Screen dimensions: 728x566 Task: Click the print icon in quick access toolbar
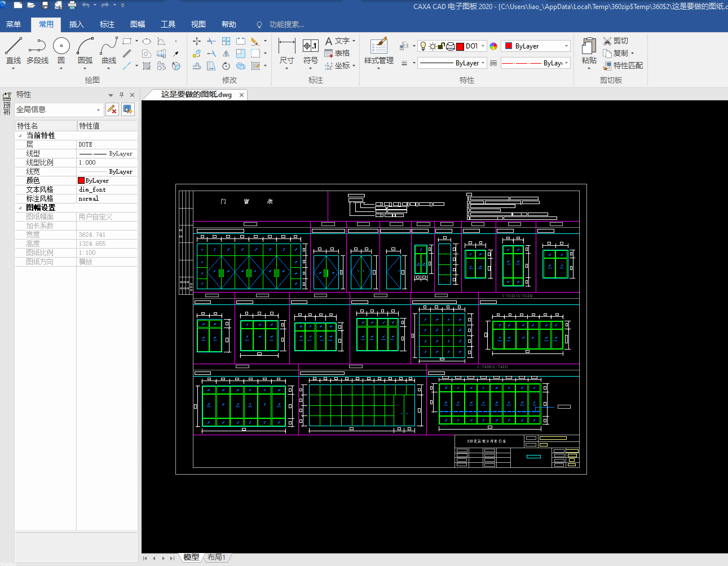pos(72,5)
